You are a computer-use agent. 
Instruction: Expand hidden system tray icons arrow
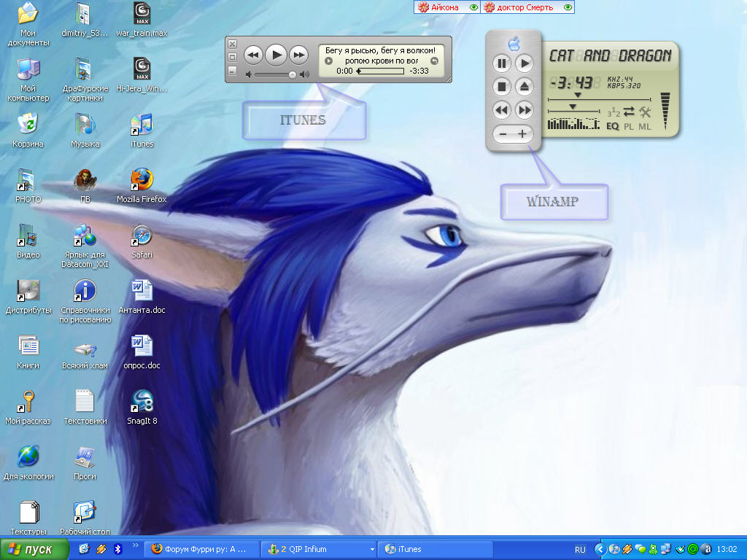[600, 550]
